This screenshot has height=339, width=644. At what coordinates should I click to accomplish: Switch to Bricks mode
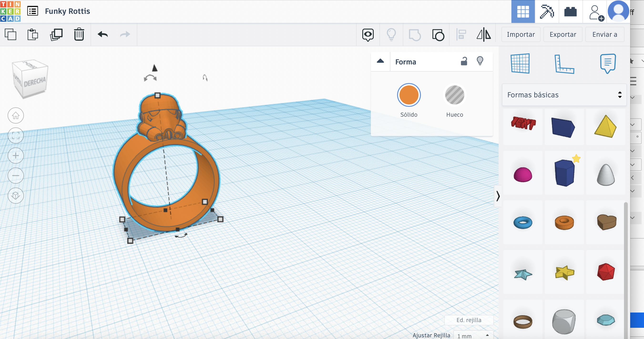click(570, 11)
